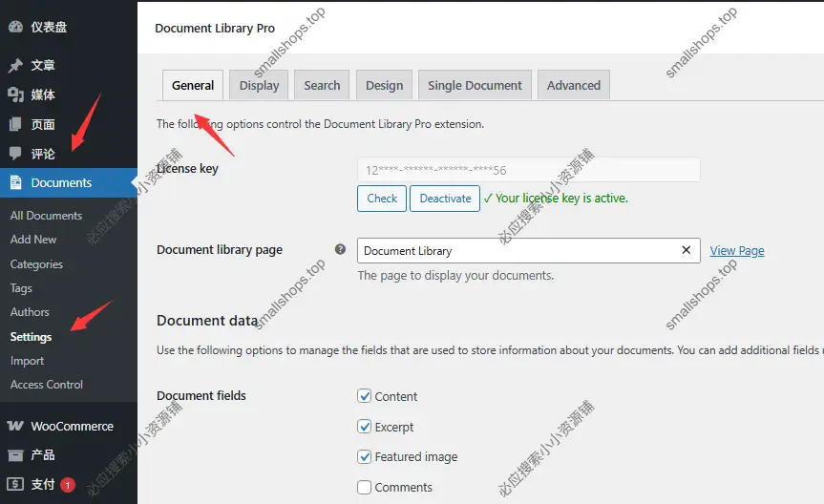The height and width of the screenshot is (504, 824).
Task: Open the Documents sidebar menu
Action: 69,182
